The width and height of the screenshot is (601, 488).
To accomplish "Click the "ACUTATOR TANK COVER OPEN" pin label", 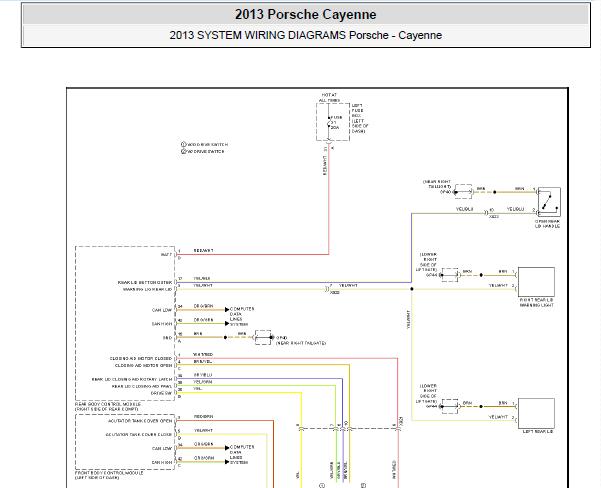I will point(140,421).
